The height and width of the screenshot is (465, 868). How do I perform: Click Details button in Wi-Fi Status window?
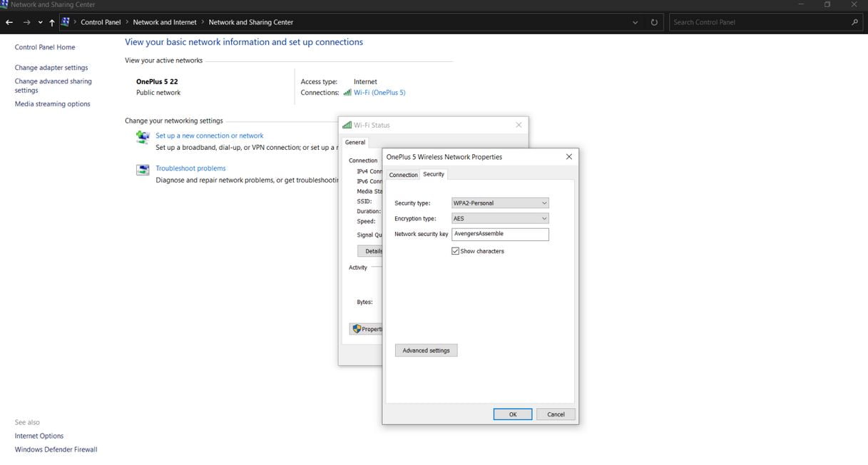(370, 251)
